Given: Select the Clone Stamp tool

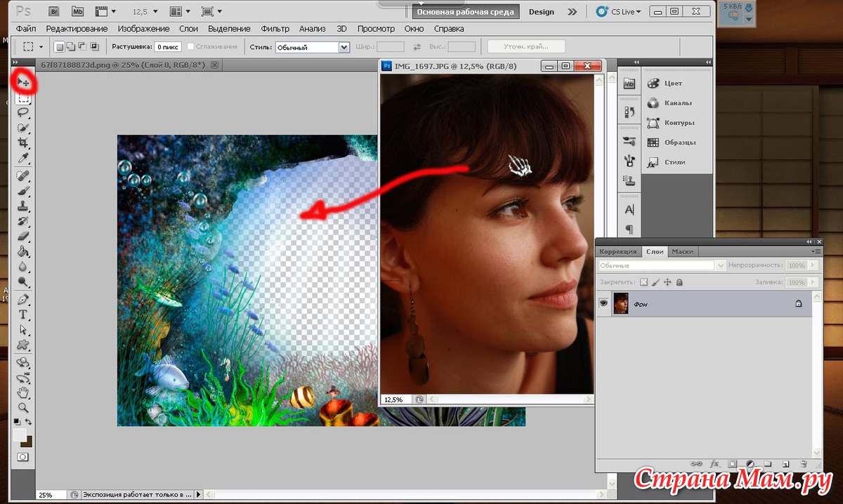Looking at the screenshot, I should click(23, 206).
